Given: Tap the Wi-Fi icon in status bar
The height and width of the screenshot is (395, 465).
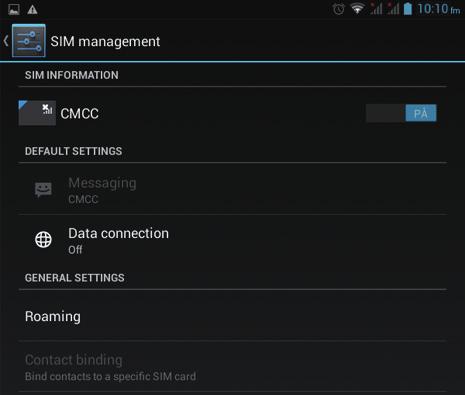Looking at the screenshot, I should pos(357,9).
